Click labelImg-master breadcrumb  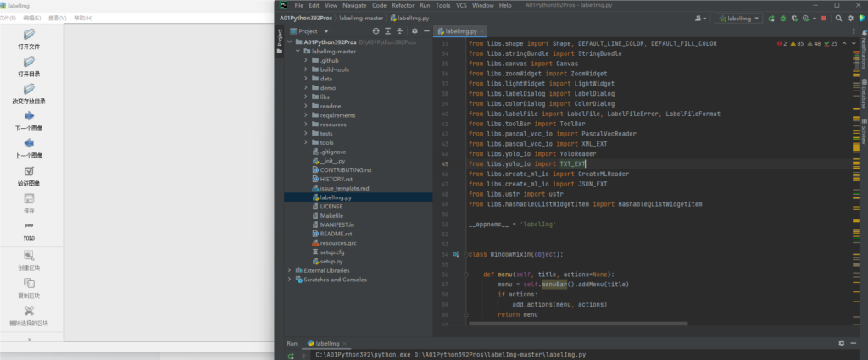coord(361,19)
